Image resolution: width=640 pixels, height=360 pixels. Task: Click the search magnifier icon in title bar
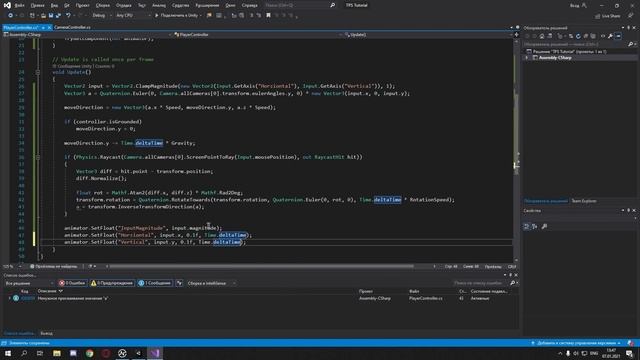332,5
